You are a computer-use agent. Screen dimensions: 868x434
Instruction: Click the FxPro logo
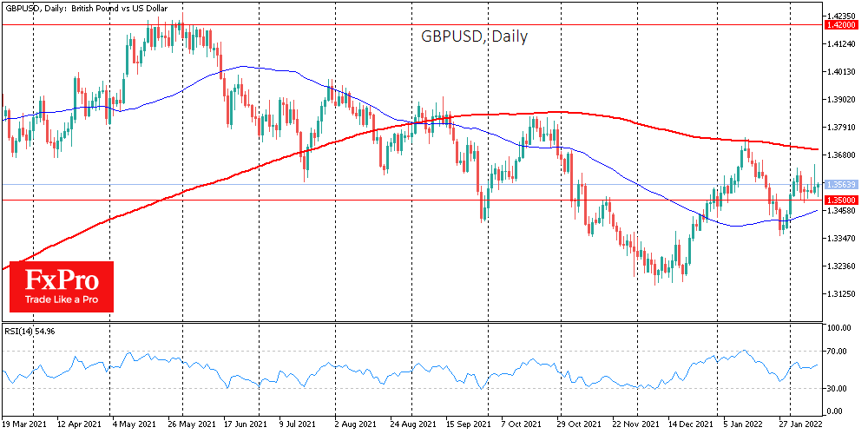click(x=61, y=280)
